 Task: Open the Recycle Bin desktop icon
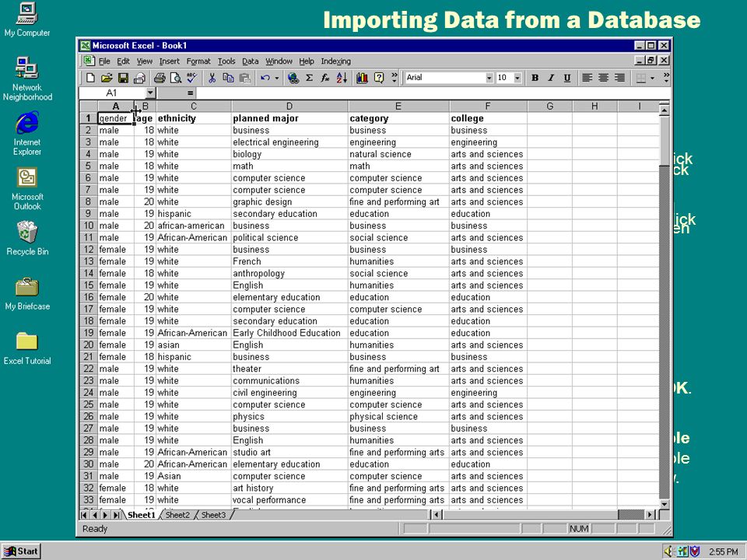pos(27,238)
